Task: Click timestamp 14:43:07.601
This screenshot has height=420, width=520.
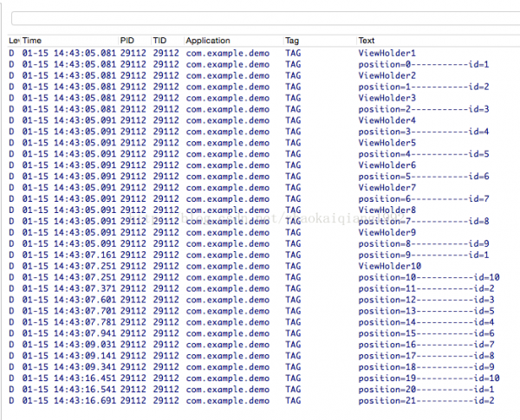Action: click(85, 300)
